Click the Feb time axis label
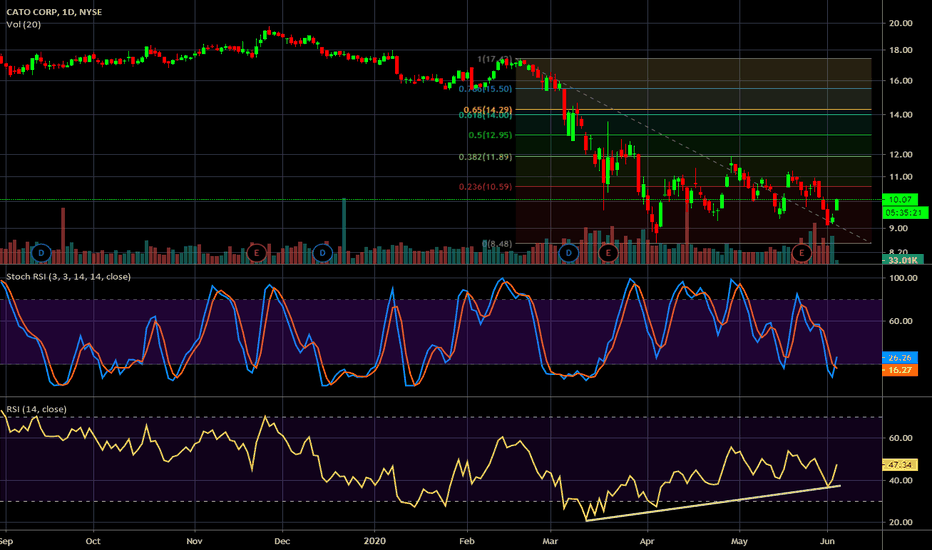 click(x=467, y=541)
